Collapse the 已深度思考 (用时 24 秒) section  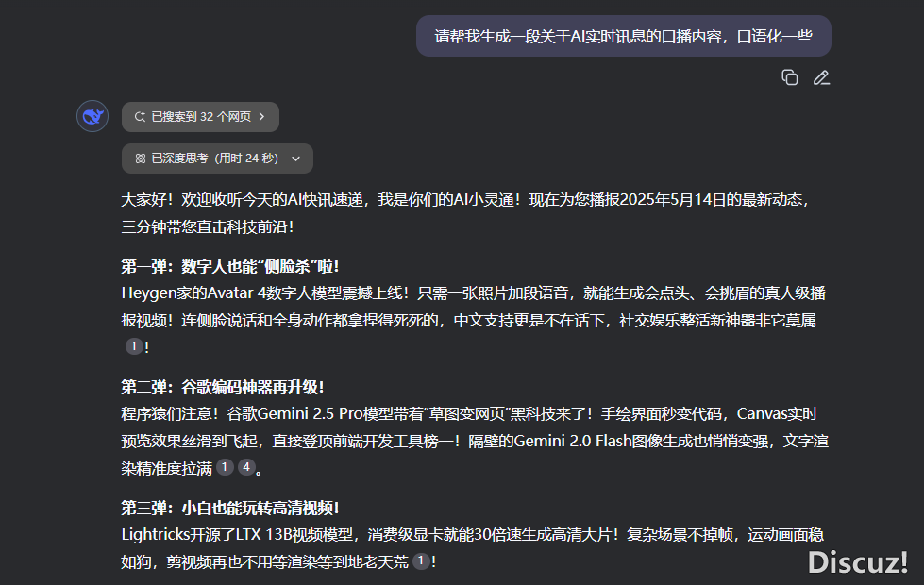pyautogui.click(x=217, y=159)
